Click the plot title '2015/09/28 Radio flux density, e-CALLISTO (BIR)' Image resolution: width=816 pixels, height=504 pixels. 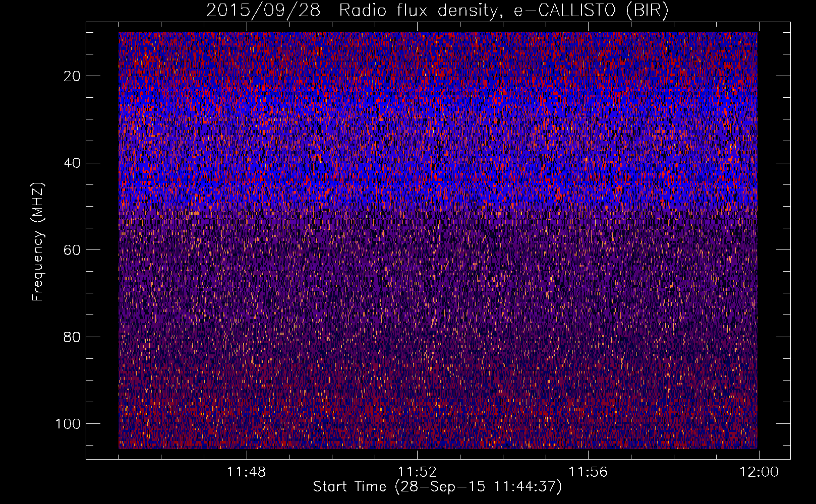(437, 11)
